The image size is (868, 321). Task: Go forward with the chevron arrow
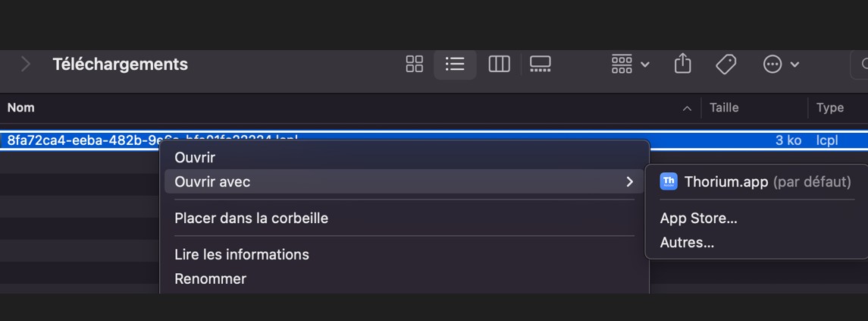[26, 65]
